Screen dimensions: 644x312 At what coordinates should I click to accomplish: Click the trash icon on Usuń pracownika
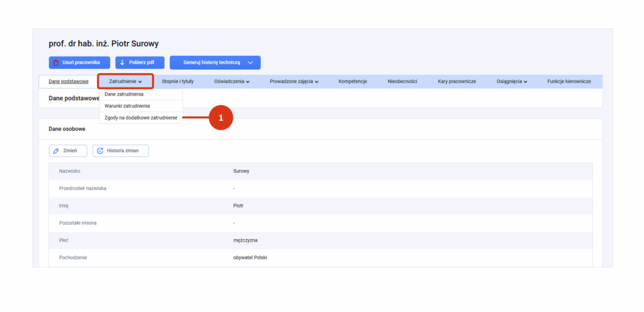click(56, 63)
